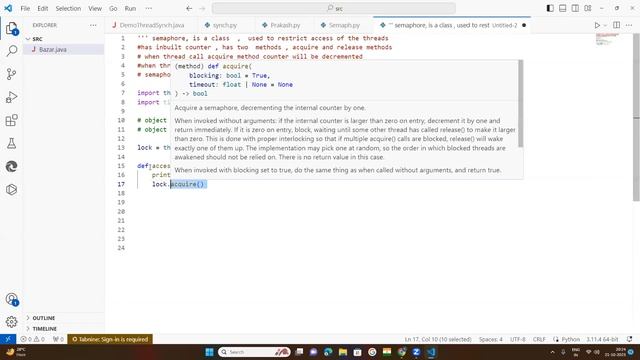Open the Edge tools view in activity bar
The width and height of the screenshot is (640, 360).
(11, 167)
